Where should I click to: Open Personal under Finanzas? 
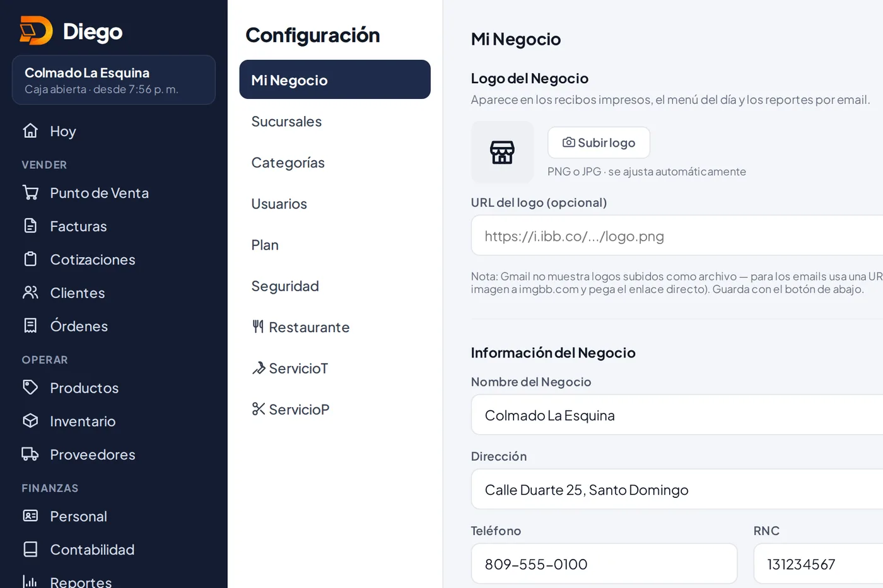tap(114, 516)
